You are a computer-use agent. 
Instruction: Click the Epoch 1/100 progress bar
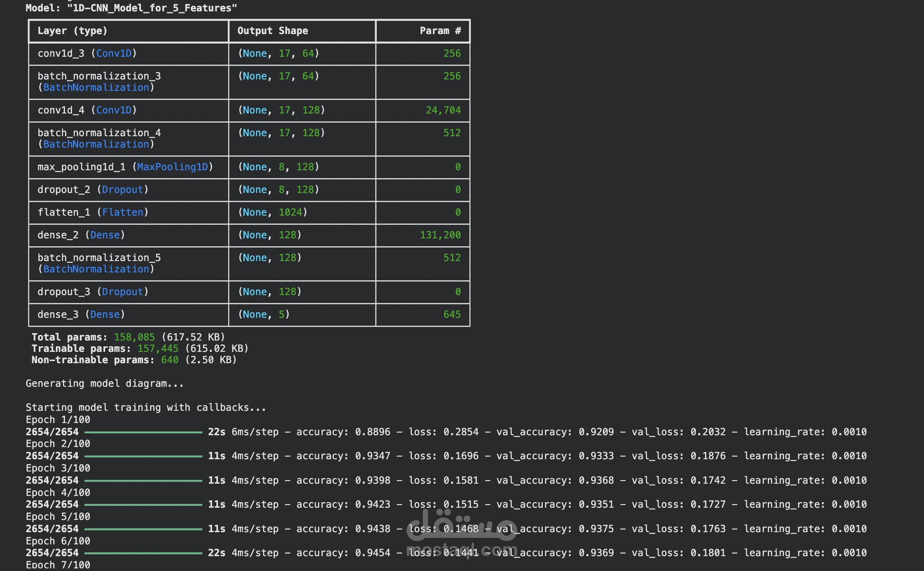click(143, 432)
